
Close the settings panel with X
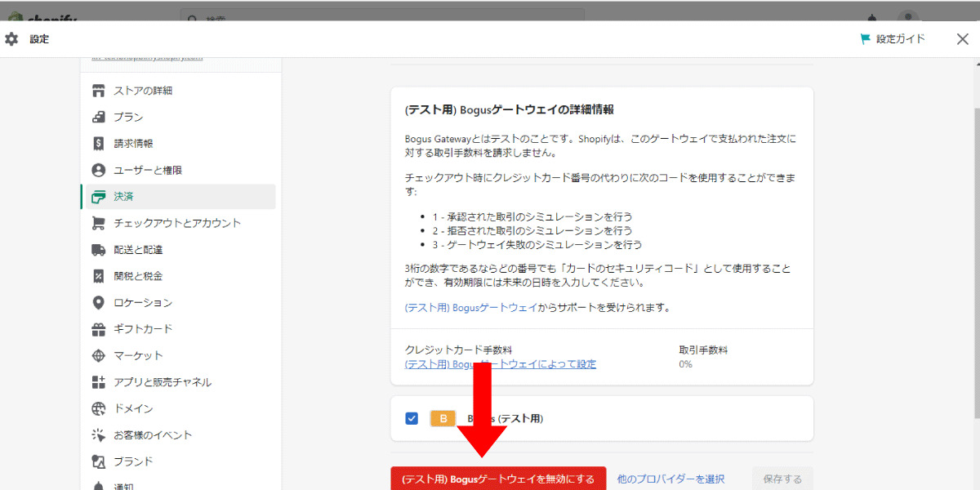coord(962,39)
